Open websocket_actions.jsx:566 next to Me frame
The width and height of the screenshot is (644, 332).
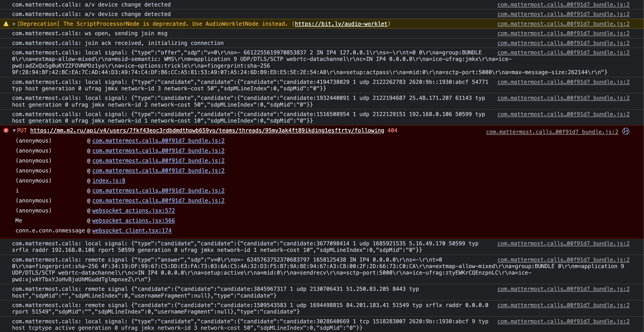click(x=133, y=220)
